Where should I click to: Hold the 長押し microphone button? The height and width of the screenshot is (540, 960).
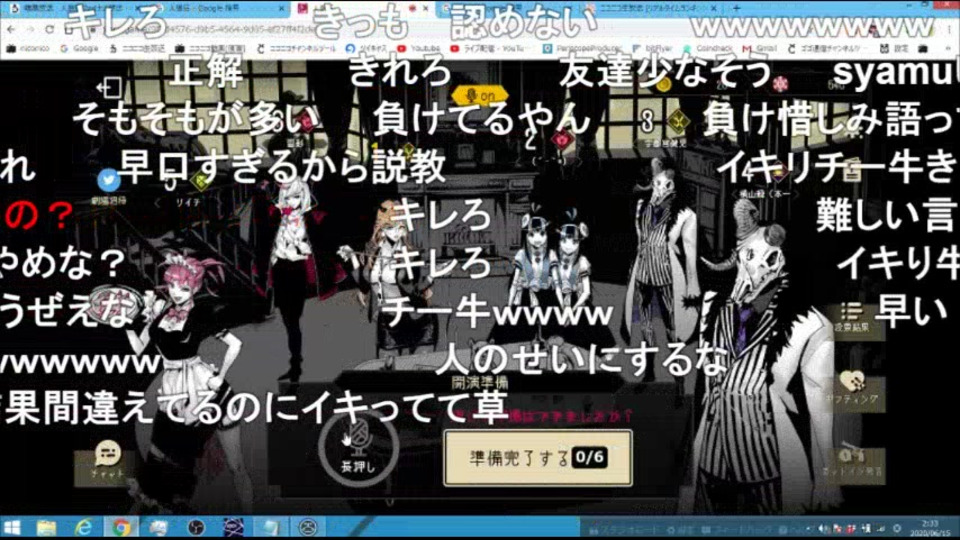[x=358, y=449]
